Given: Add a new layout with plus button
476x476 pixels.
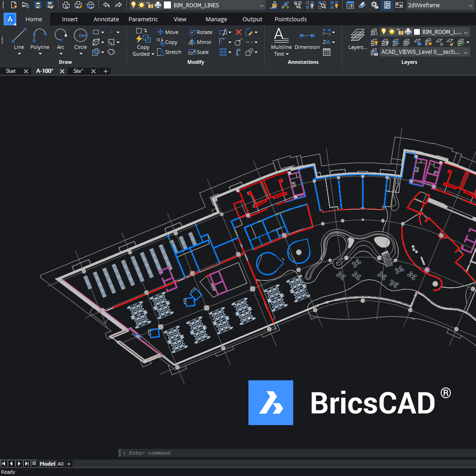Looking at the screenshot, I should [x=69, y=464].
